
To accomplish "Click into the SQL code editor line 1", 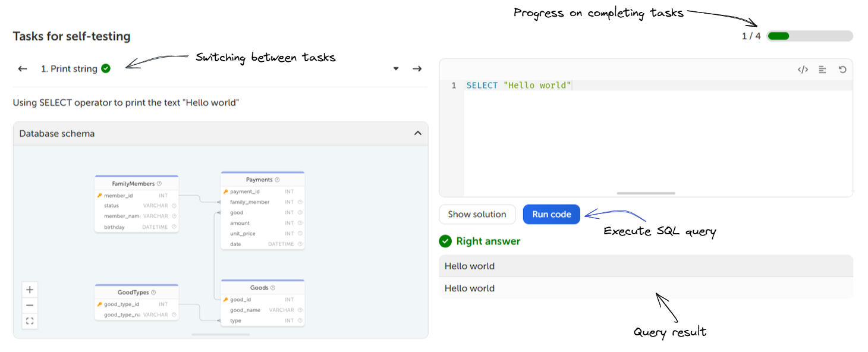I will tap(658, 86).
